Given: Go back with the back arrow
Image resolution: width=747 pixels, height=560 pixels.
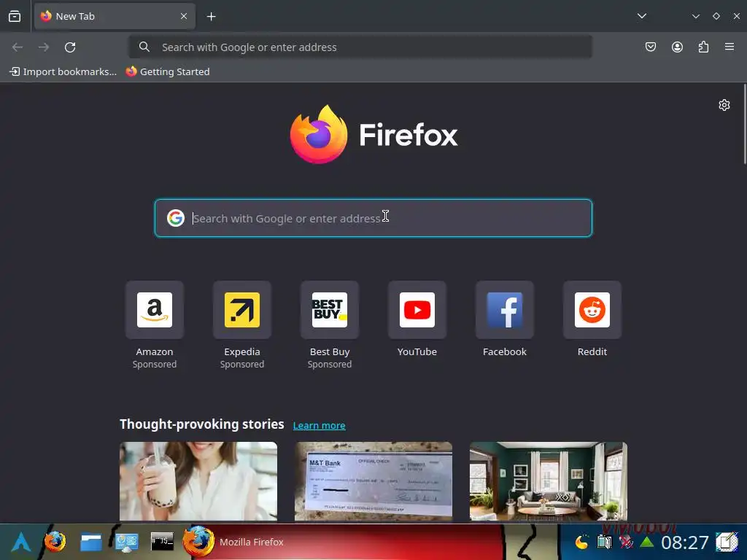Looking at the screenshot, I should (18, 47).
